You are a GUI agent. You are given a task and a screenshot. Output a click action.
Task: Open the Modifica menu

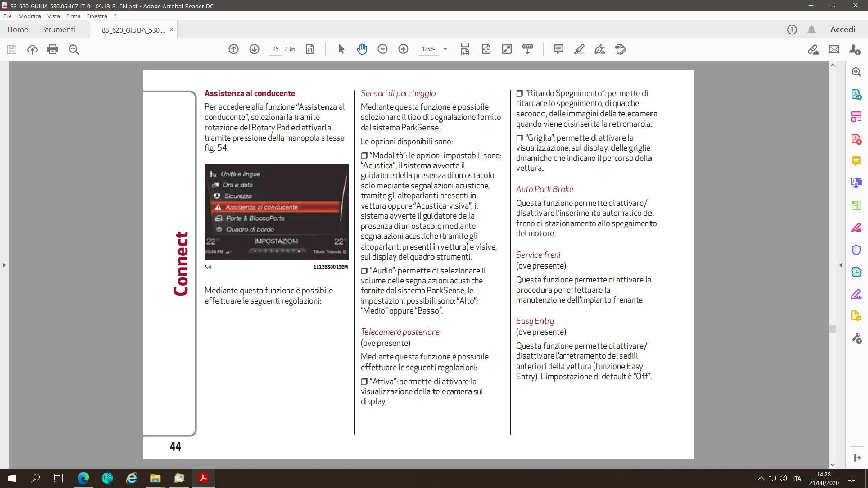click(x=29, y=16)
